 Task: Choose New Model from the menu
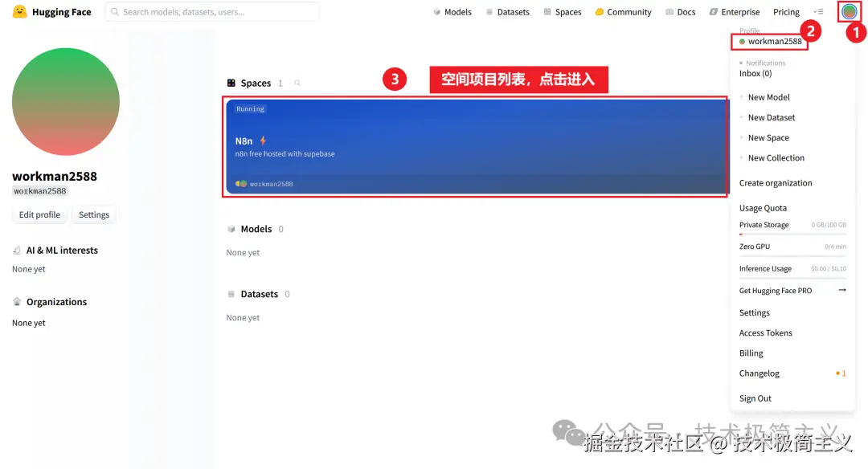pos(768,97)
